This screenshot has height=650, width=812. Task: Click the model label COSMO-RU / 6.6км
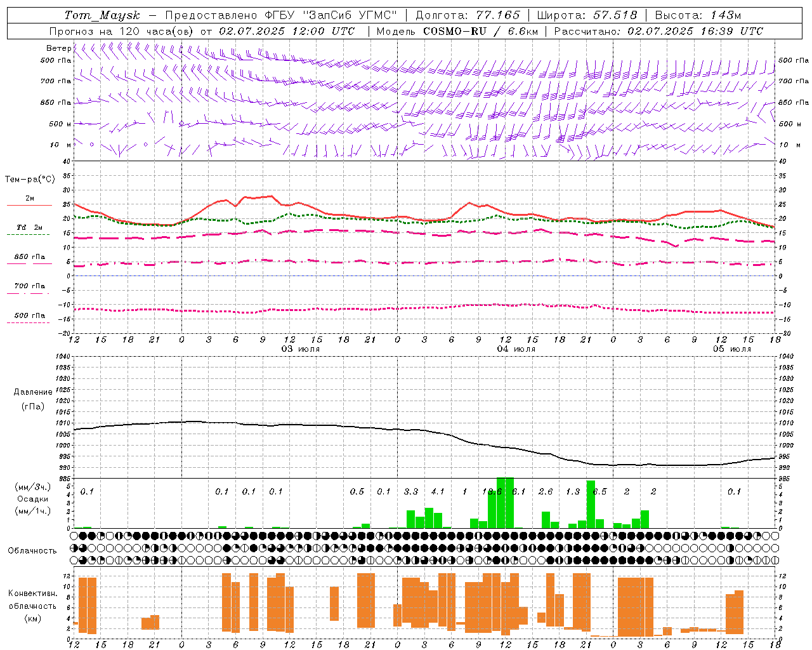pyautogui.click(x=481, y=31)
